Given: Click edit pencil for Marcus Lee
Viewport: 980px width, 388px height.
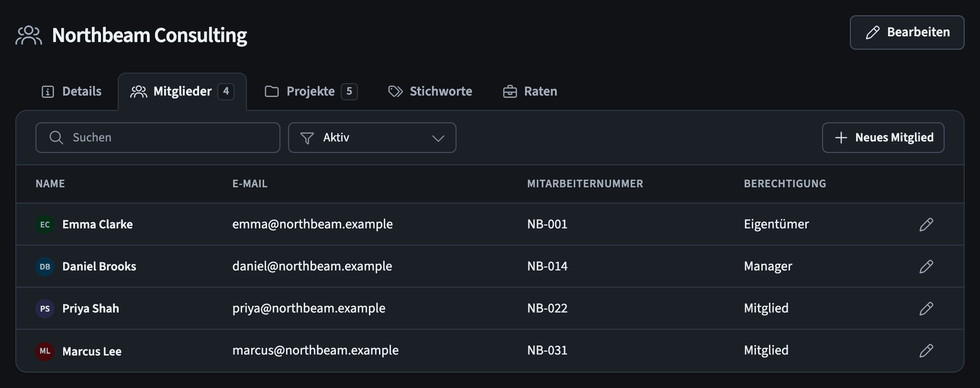Looking at the screenshot, I should coord(926,351).
